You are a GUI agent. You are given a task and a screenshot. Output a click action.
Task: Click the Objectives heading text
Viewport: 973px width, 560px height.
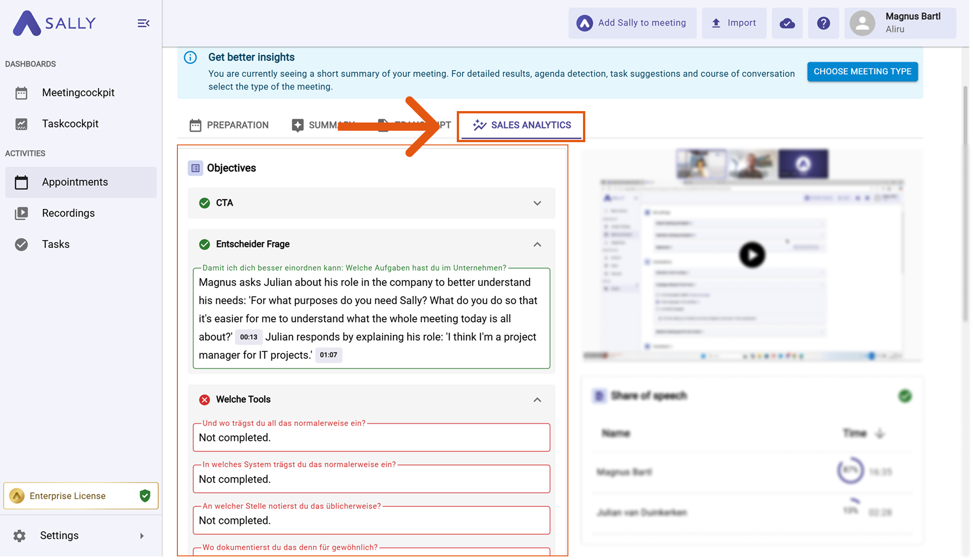click(231, 168)
